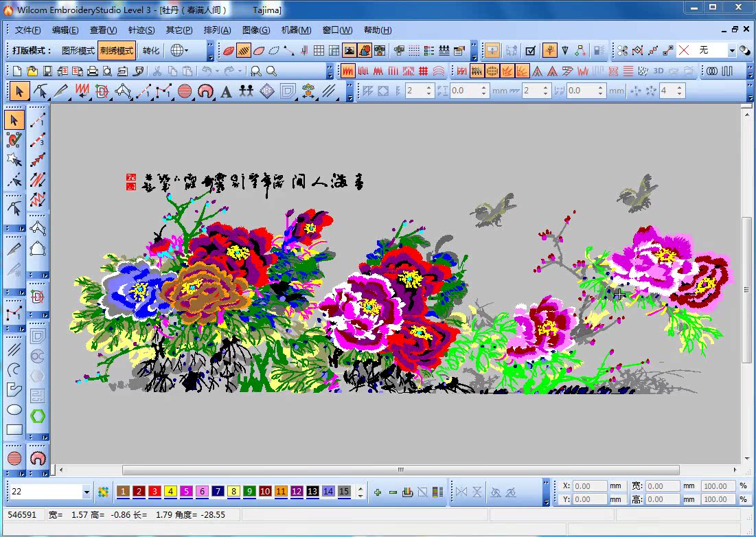Pick the Monogram diamond ABC tool

click(267, 91)
